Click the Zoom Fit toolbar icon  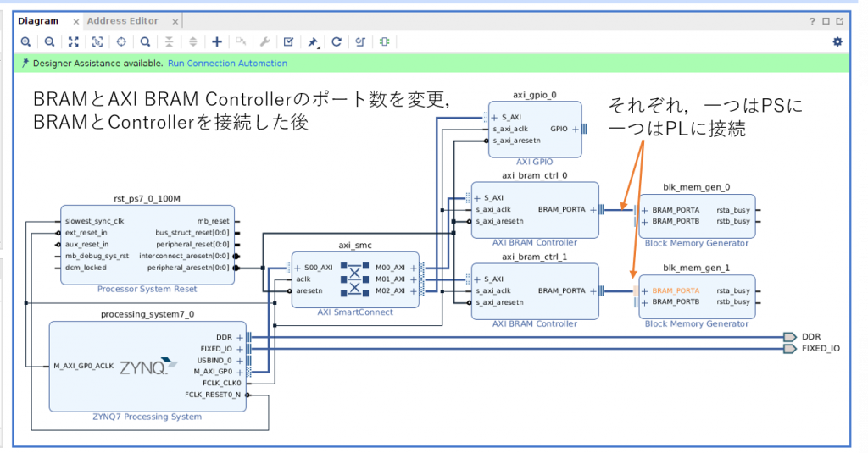pos(73,41)
